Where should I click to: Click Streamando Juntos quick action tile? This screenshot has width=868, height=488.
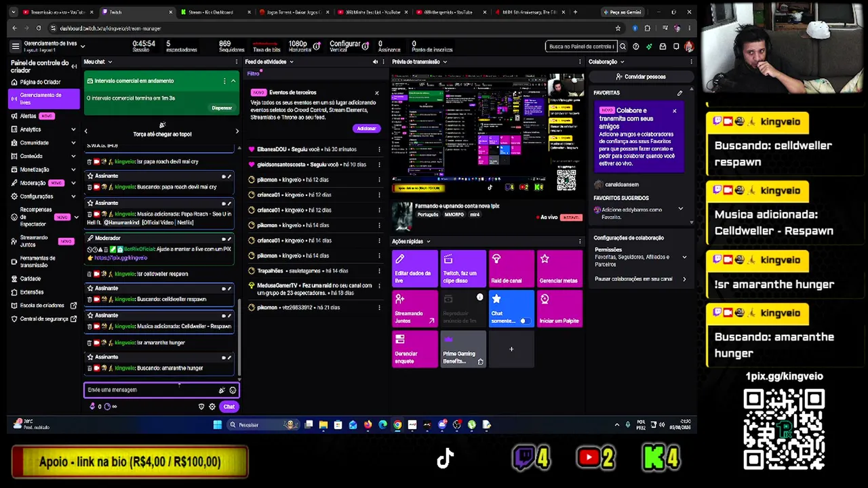415,308
